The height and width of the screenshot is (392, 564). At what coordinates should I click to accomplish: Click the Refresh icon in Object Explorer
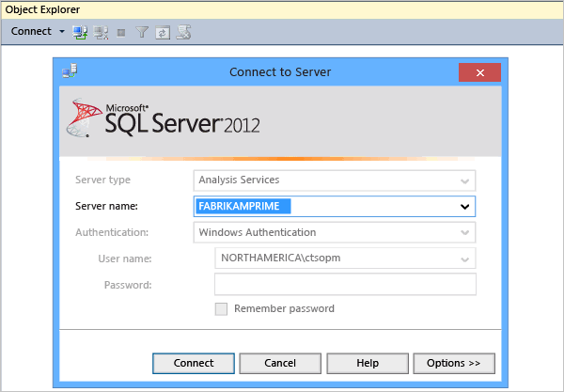(x=162, y=32)
